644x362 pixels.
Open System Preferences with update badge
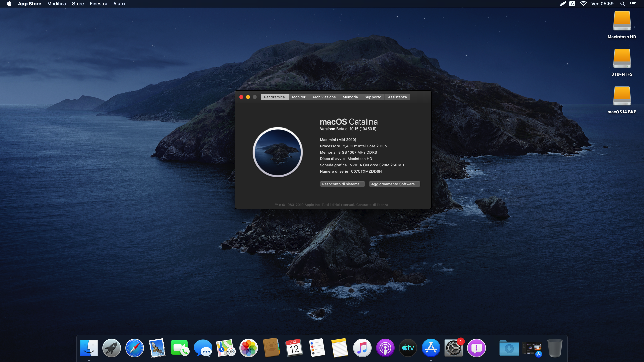453,348
